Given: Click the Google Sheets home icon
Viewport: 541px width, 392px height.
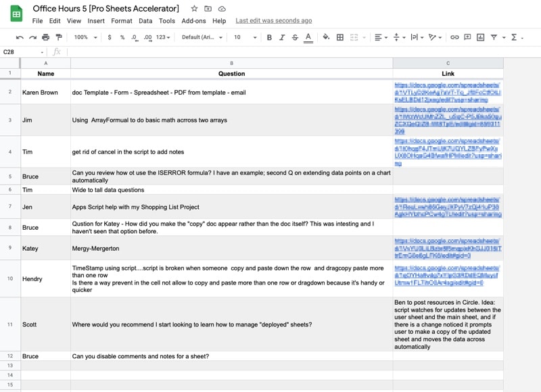Looking at the screenshot, I should [x=16, y=14].
